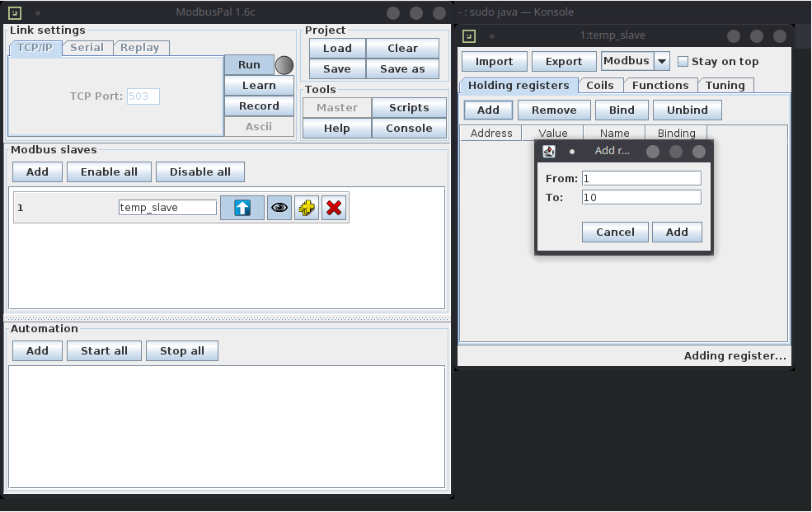Viewport: 812px width, 512px height.
Task: Switch to the Tuning tab
Action: [x=725, y=85]
